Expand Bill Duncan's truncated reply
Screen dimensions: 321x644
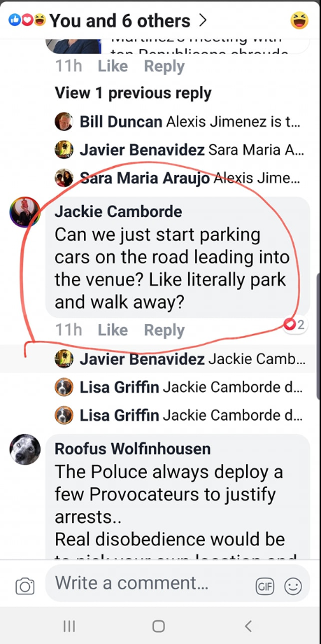(180, 122)
